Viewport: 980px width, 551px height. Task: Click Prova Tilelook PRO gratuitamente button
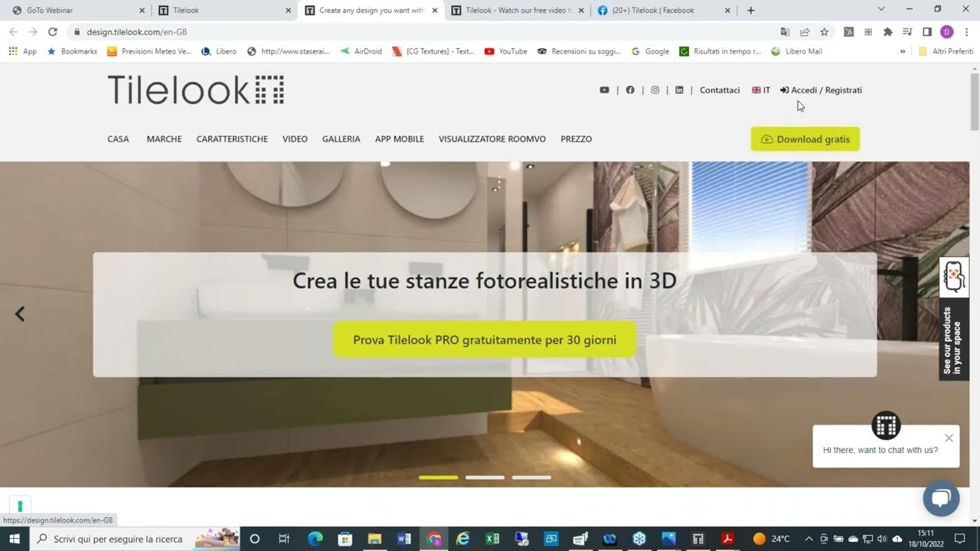click(485, 340)
